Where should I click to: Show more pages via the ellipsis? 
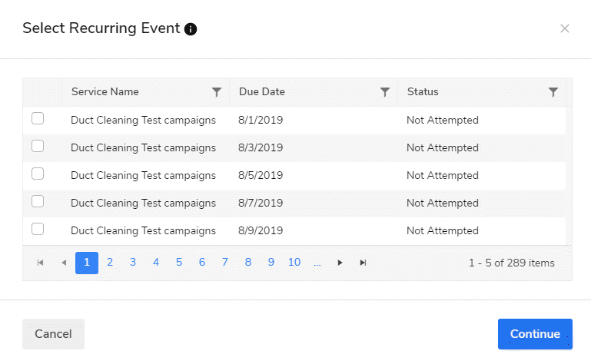click(x=317, y=263)
